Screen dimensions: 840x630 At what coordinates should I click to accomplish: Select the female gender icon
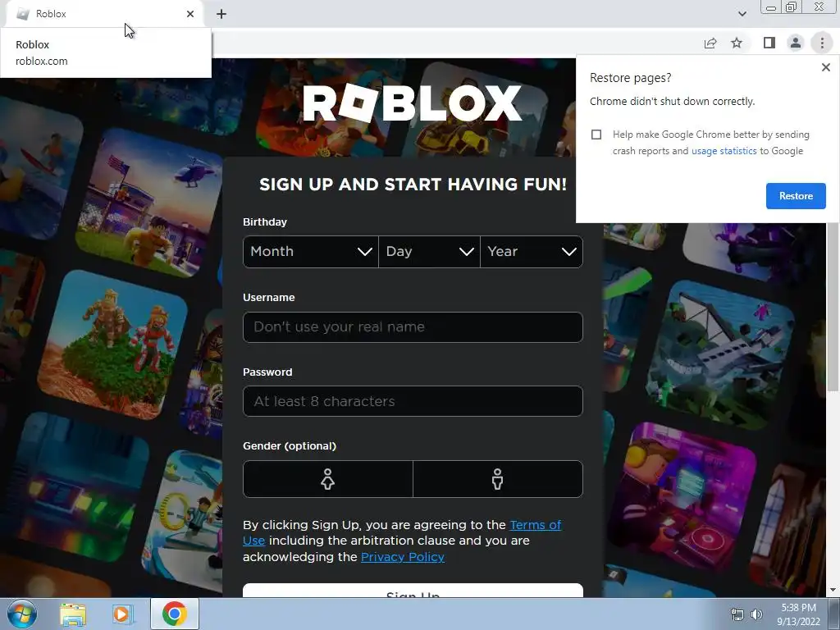click(x=328, y=479)
